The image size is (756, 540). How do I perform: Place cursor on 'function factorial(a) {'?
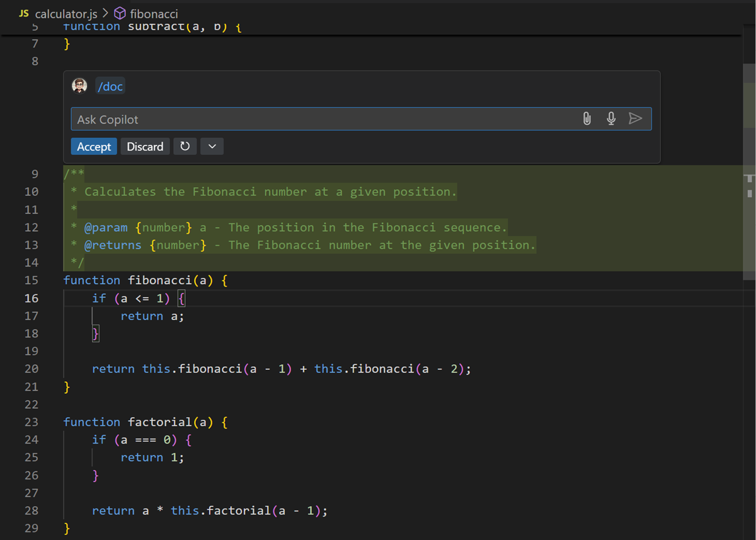click(146, 422)
